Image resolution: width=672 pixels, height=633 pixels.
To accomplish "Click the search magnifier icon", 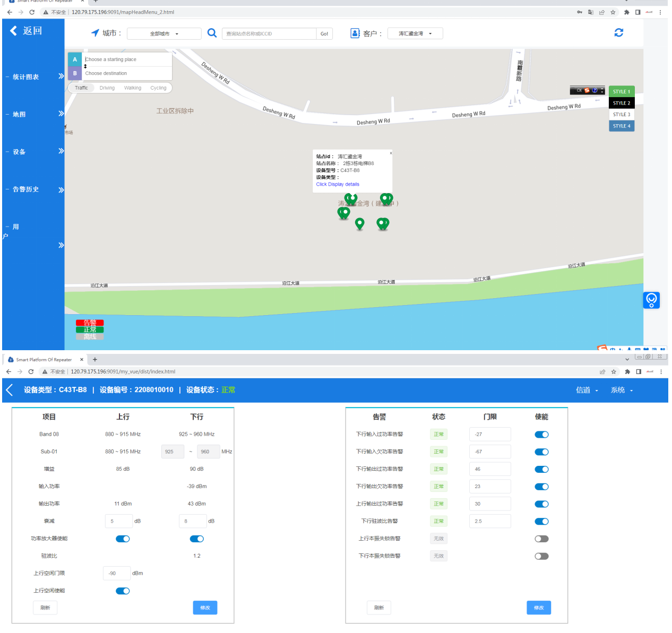I will click(x=212, y=33).
